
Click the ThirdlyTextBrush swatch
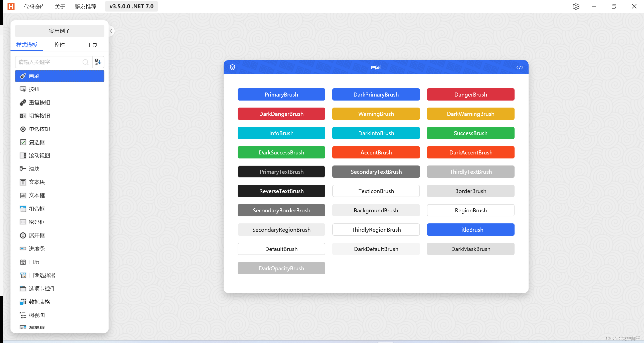pos(470,172)
